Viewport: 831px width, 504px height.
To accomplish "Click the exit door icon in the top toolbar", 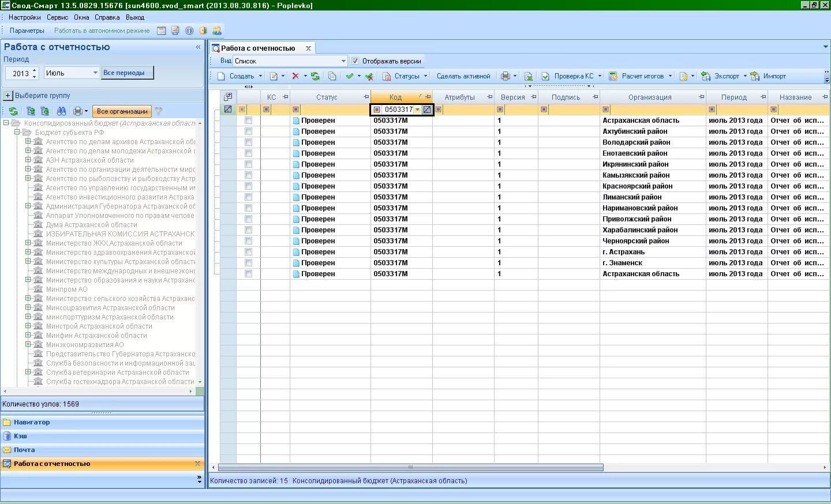I will point(203,31).
